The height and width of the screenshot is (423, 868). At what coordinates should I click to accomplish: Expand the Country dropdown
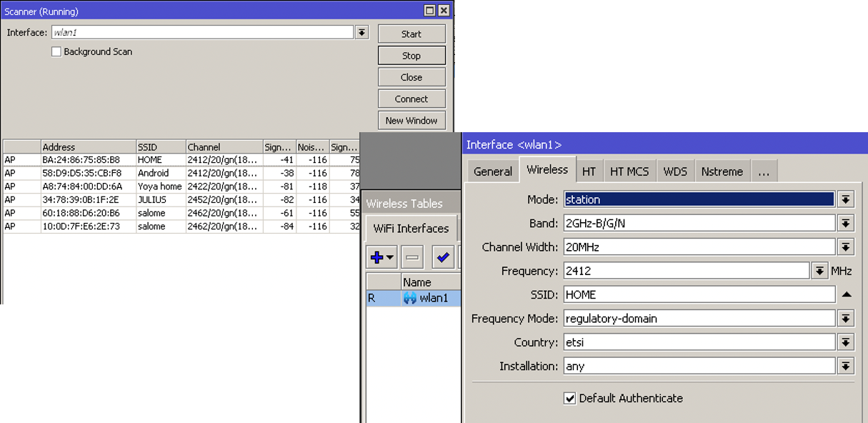click(x=846, y=342)
